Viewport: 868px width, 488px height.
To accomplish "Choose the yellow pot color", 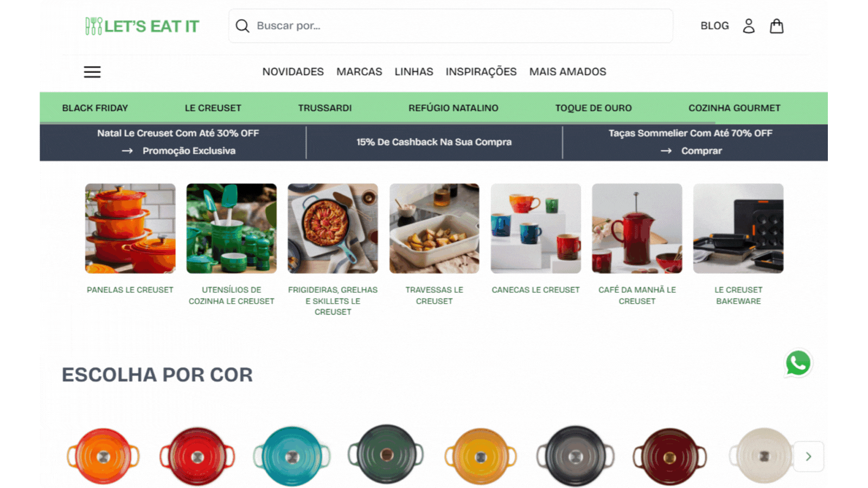I will [480, 456].
